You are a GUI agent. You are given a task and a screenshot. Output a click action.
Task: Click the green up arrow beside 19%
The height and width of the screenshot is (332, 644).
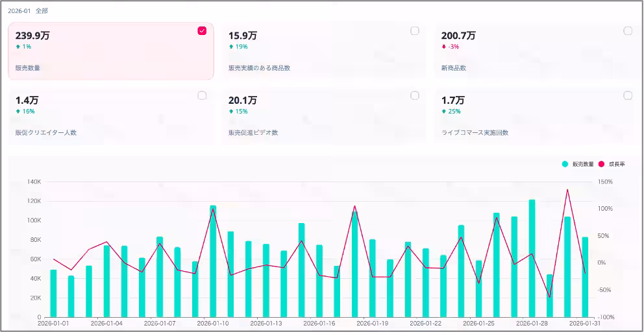click(x=231, y=47)
